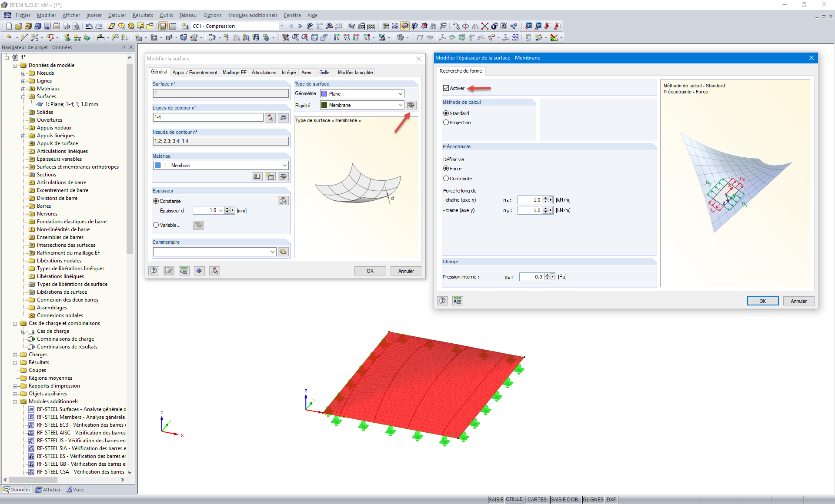Click the Pression interne input field

[531, 277]
